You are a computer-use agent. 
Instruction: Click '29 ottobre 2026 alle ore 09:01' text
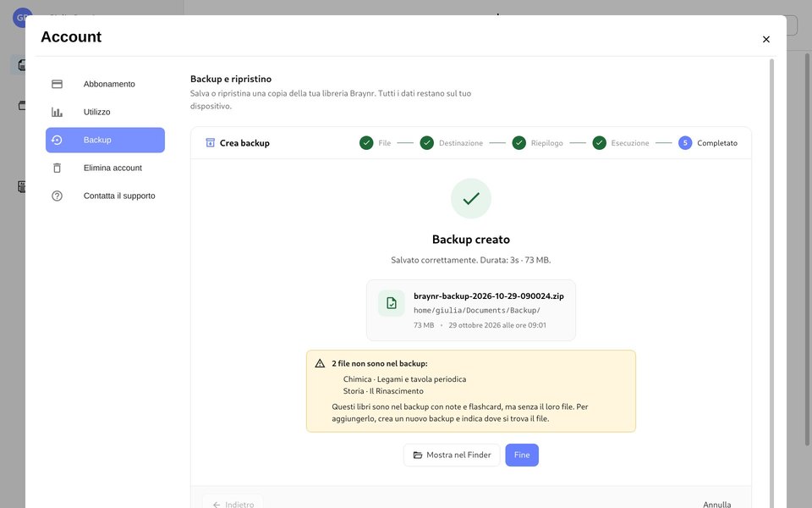(497, 325)
